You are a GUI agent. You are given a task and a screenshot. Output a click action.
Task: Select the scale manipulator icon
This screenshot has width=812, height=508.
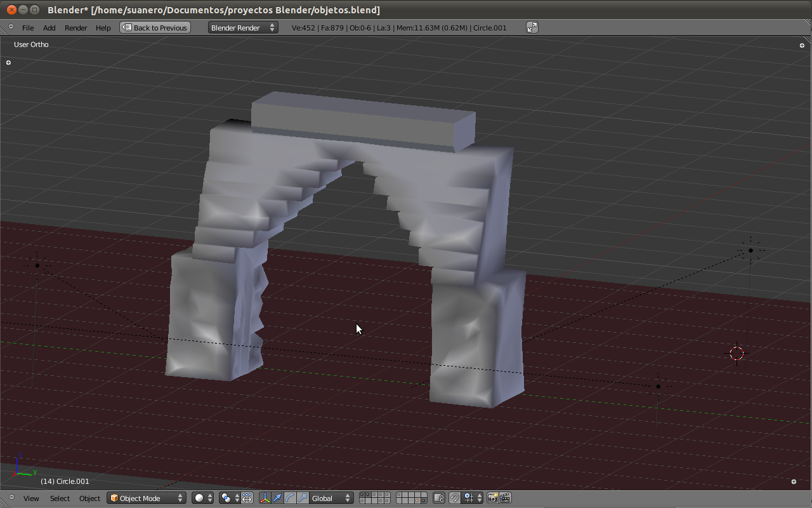(303, 498)
